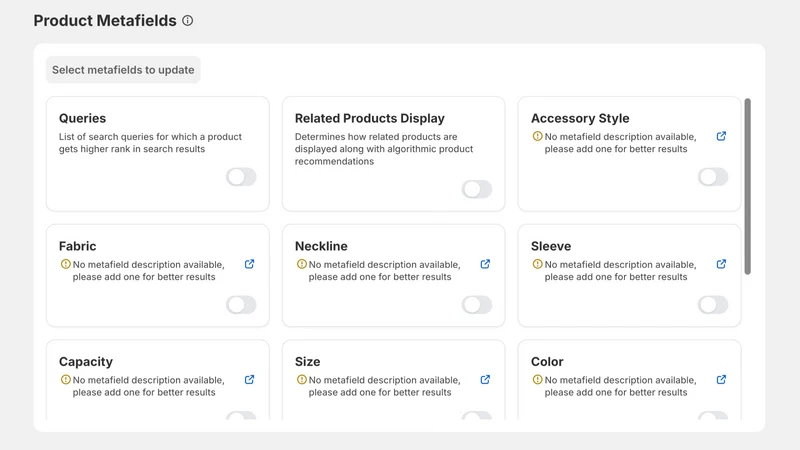Screen dimensions: 800x450
Task: Click warning icon in Fabric card
Action: (65, 264)
